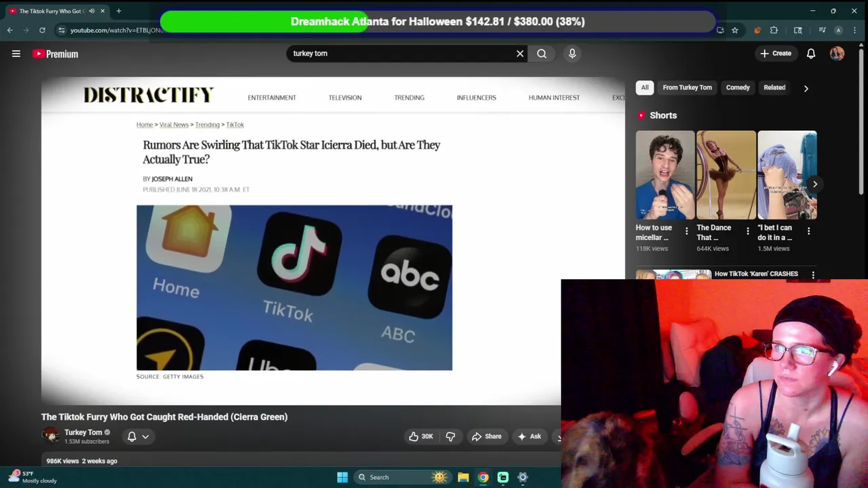Open the Ask AI button

coord(529,436)
